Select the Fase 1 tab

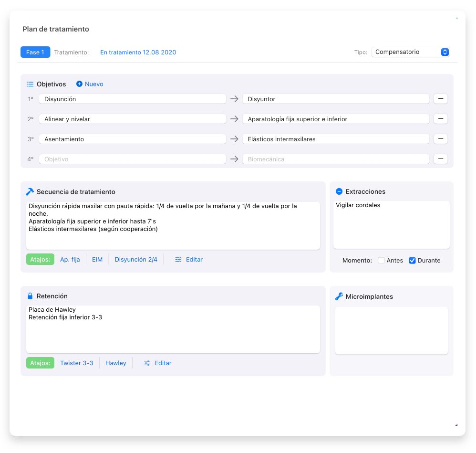tap(35, 52)
